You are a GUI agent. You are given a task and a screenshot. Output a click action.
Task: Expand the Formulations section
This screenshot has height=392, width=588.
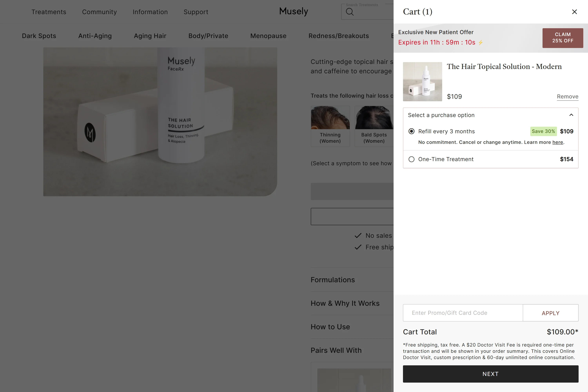[332, 280]
